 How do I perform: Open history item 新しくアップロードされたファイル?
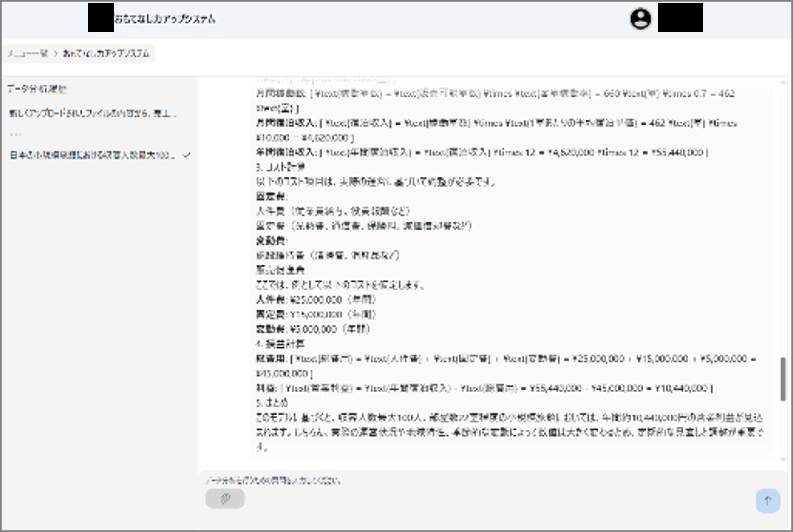click(x=92, y=113)
